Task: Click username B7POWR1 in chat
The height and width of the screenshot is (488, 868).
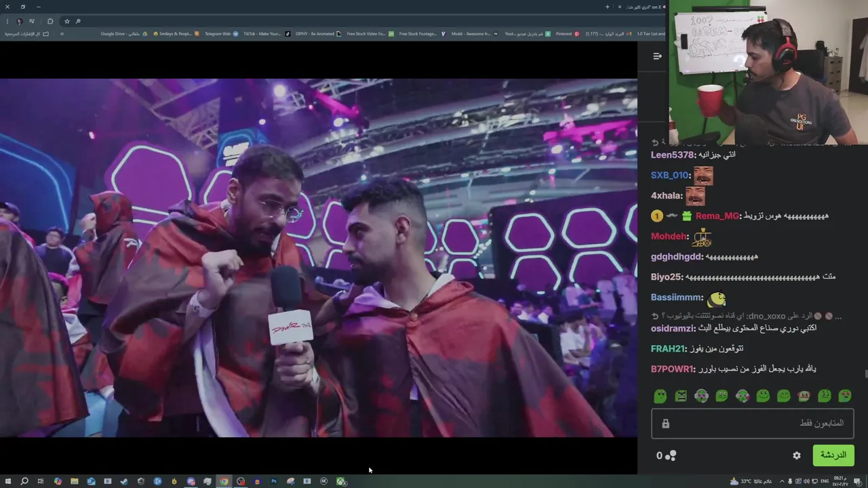Action: pos(672,369)
